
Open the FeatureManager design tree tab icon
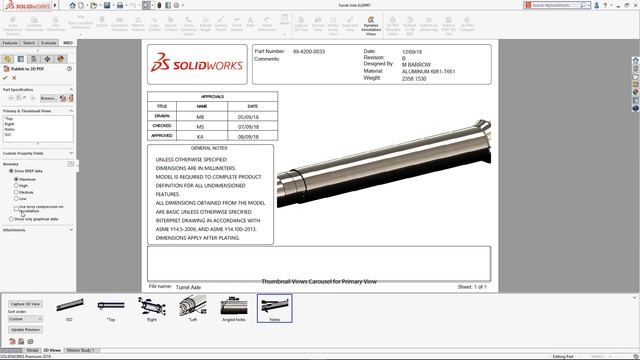pyautogui.click(x=8, y=59)
